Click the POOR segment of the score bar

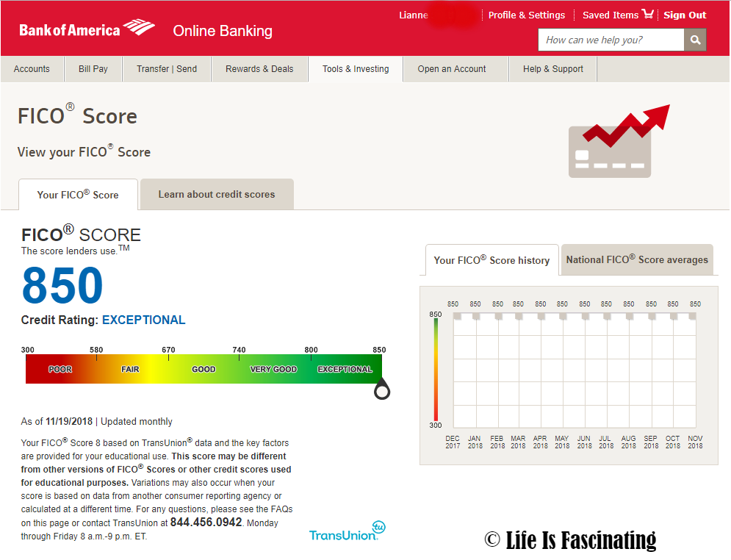click(60, 370)
